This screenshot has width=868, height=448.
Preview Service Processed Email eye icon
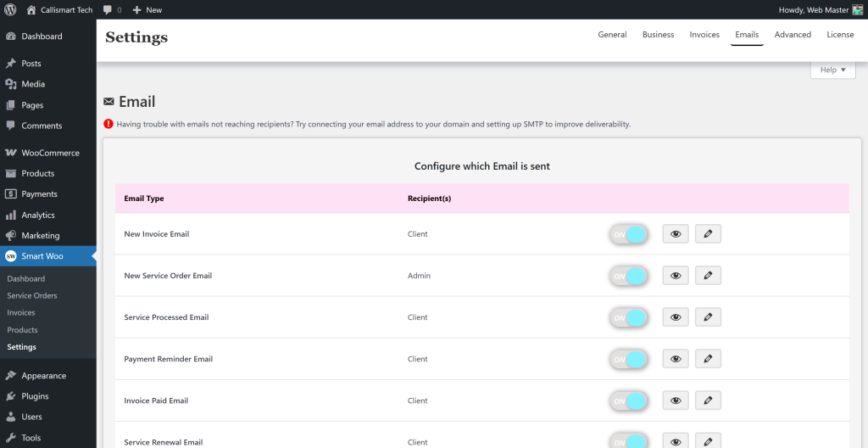(x=676, y=317)
